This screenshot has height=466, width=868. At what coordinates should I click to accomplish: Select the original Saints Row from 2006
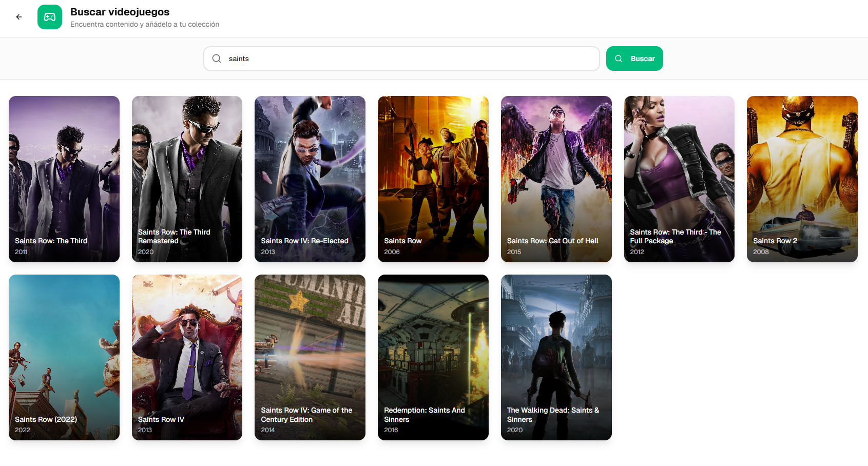pos(433,179)
